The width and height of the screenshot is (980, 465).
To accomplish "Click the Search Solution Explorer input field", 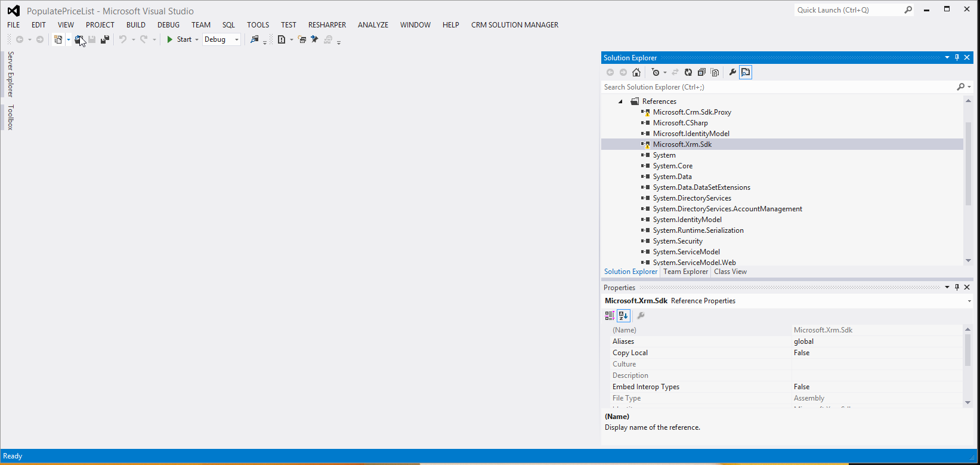I will coord(778,87).
